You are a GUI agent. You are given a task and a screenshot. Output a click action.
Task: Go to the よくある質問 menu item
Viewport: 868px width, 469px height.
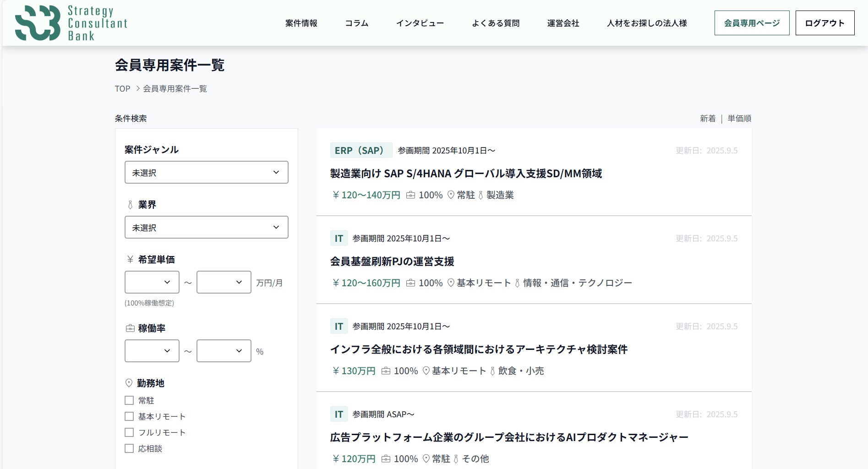click(496, 23)
